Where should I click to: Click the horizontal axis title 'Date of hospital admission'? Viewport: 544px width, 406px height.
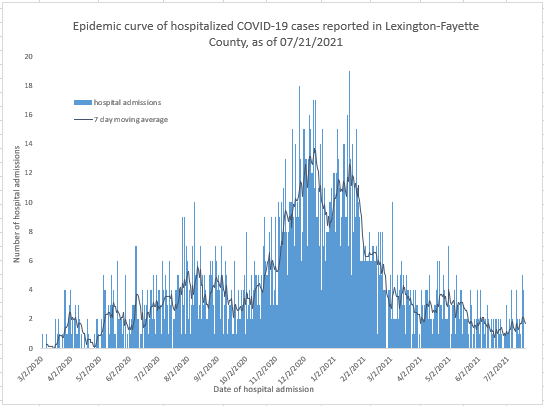coord(264,389)
